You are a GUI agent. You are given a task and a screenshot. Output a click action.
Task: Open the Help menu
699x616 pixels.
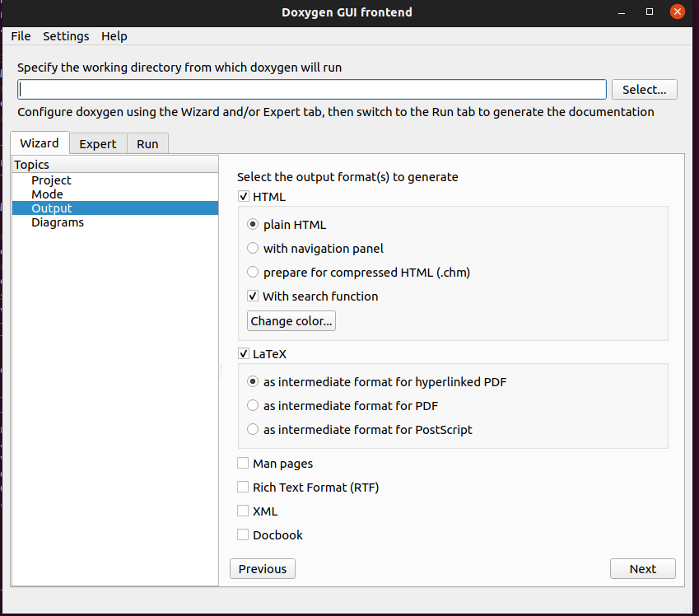tap(114, 36)
